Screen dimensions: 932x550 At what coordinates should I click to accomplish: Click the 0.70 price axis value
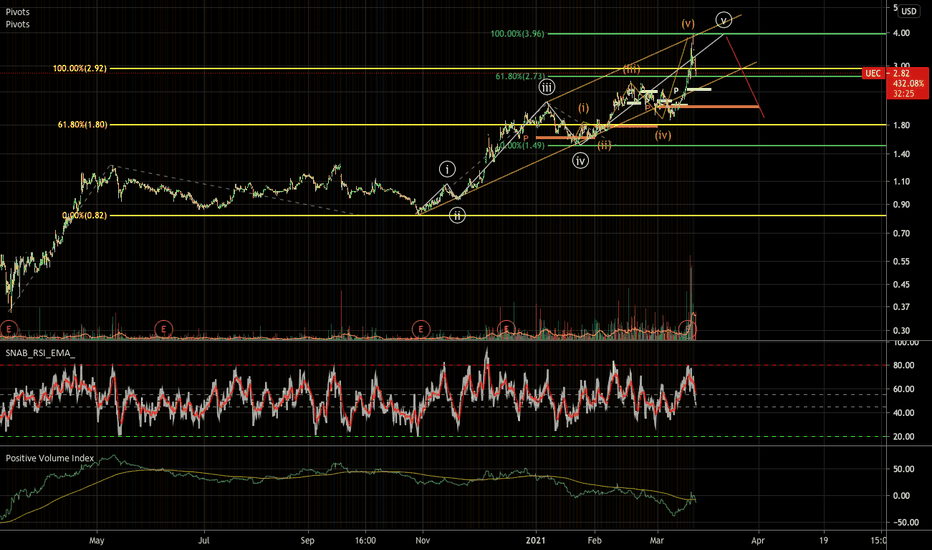901,233
